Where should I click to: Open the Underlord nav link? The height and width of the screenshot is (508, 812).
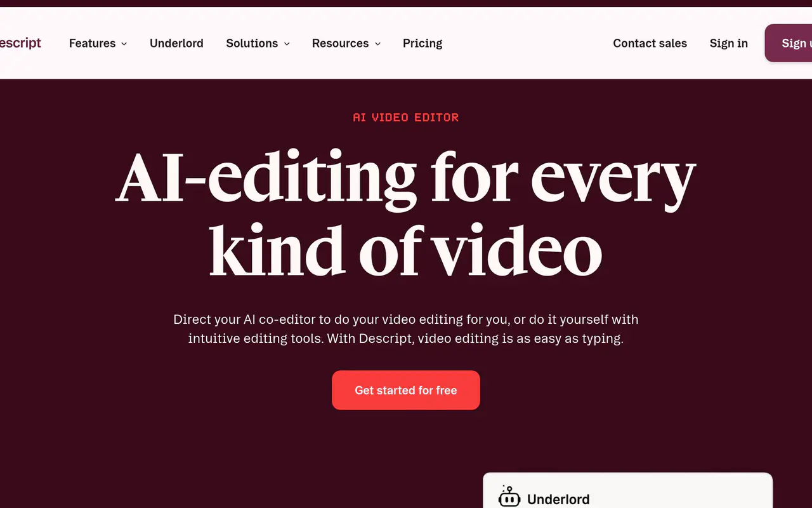[x=176, y=43]
